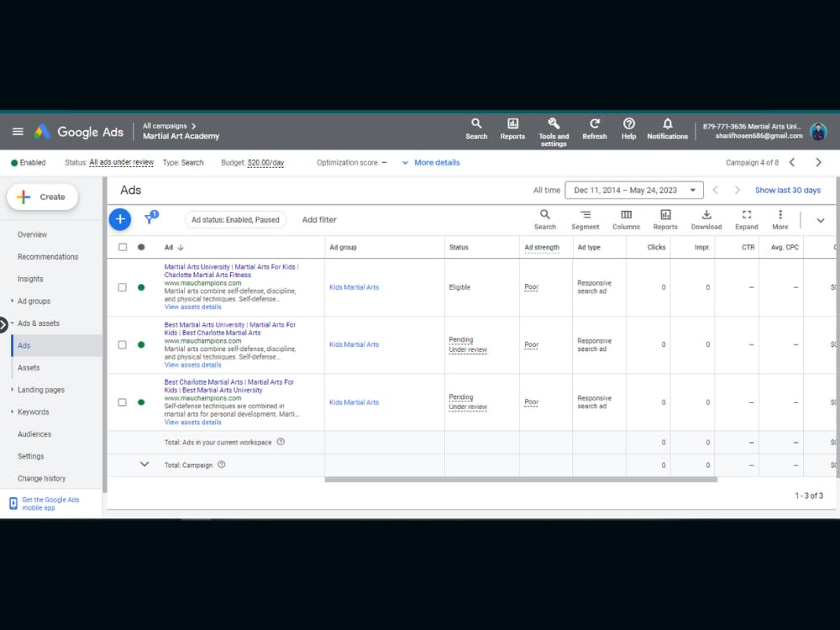The image size is (840, 630).
Task: Open the filter funnel icon
Action: pos(150,218)
